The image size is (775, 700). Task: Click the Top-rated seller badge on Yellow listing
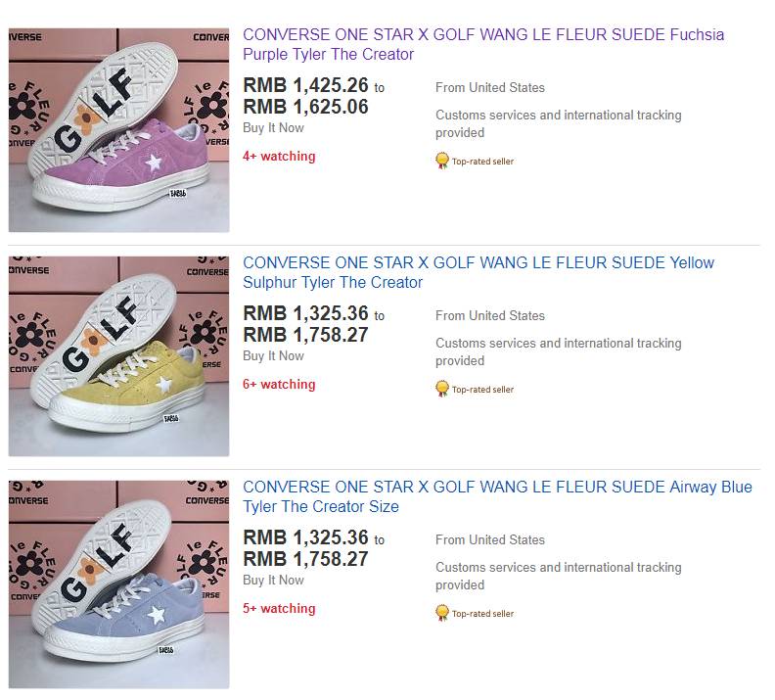475,389
